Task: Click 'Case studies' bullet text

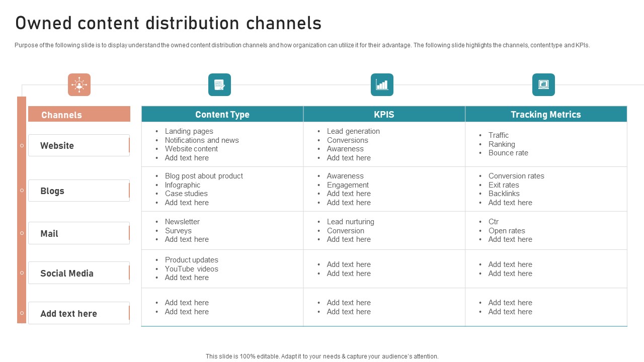Action: 186,194
